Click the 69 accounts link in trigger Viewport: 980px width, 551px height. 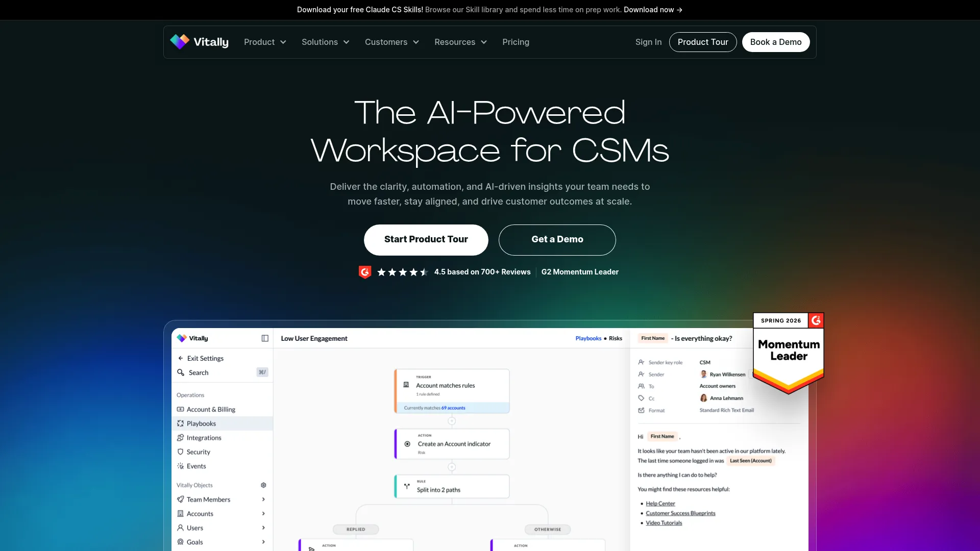(x=453, y=408)
